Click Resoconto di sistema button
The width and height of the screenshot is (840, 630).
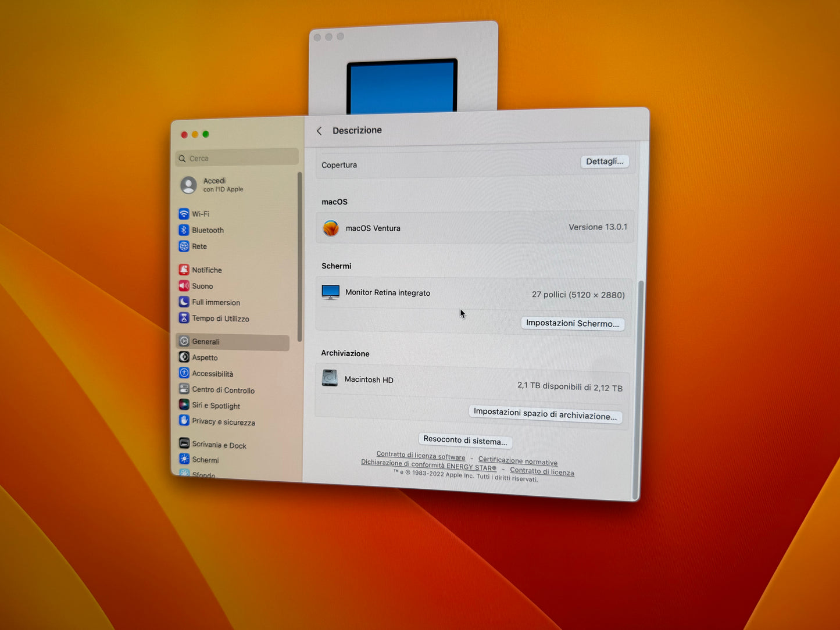click(x=465, y=441)
